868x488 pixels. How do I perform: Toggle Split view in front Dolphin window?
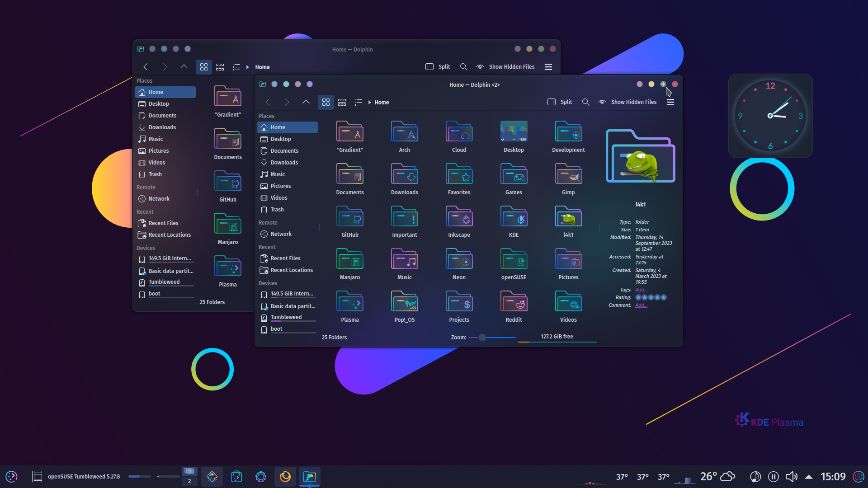click(x=560, y=102)
